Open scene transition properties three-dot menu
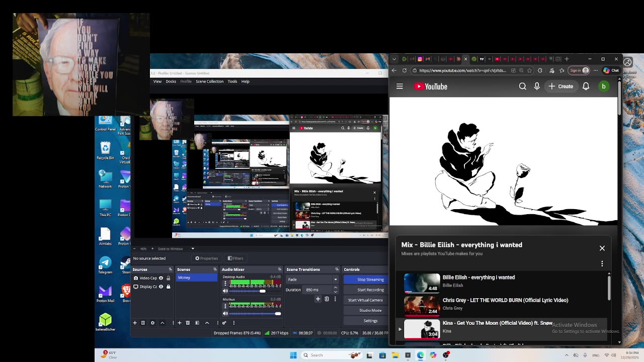This screenshot has width=644, height=362. click(x=335, y=299)
